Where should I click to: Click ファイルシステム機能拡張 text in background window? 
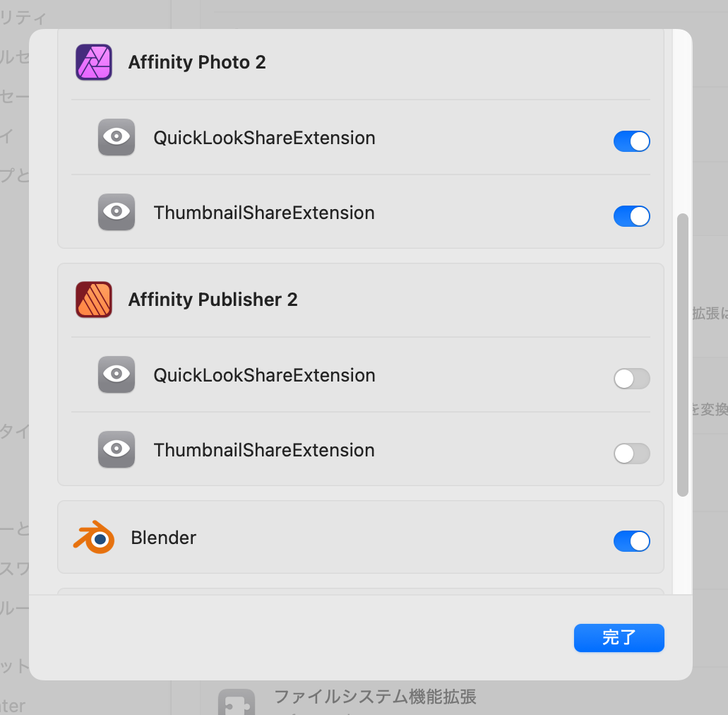click(x=375, y=697)
